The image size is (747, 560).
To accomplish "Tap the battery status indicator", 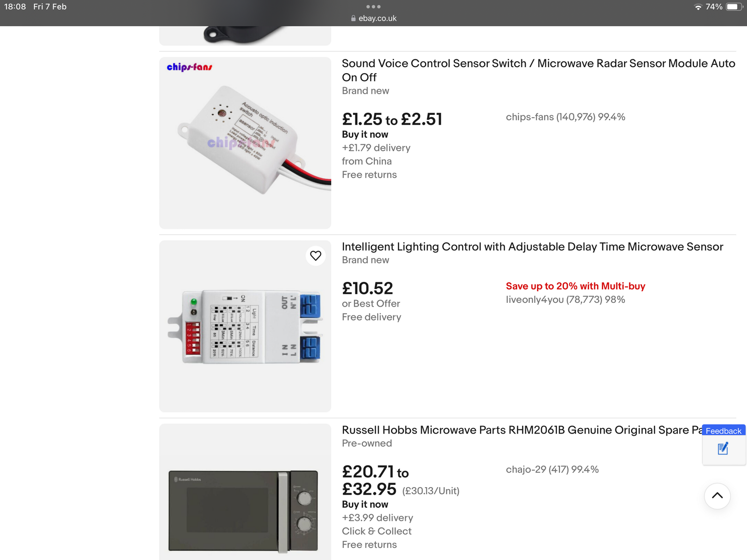I will [733, 7].
